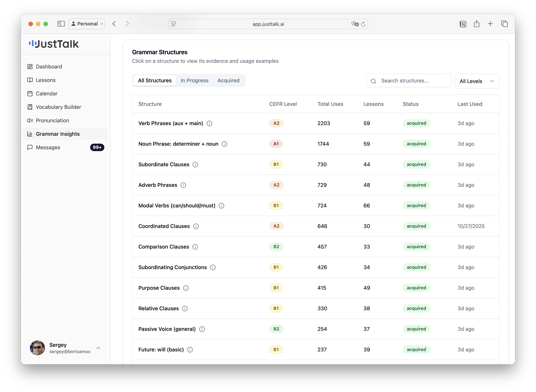The width and height of the screenshot is (536, 392).
Task: Click the B2 badge for Comparison Clauses
Action: 276,247
